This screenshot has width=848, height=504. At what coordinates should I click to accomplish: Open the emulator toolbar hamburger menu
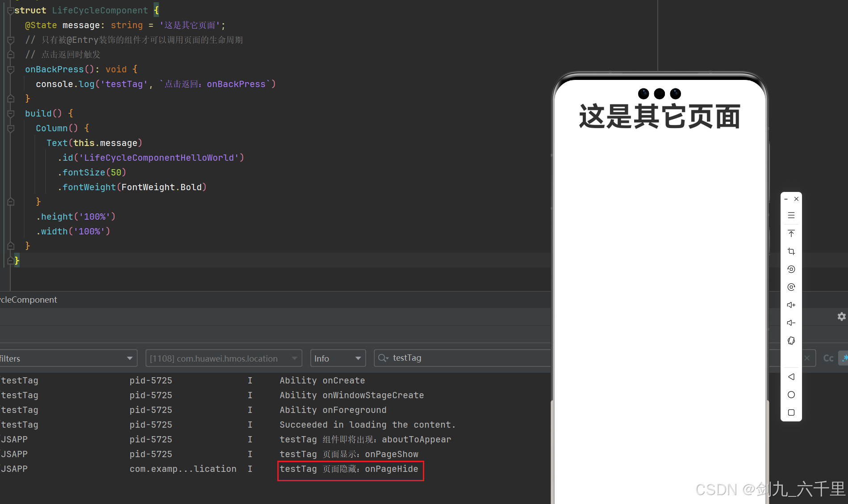click(791, 215)
